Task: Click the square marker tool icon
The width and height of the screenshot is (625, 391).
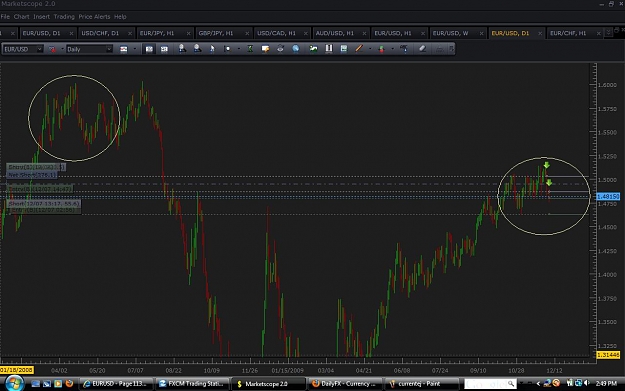Action: 227,49
